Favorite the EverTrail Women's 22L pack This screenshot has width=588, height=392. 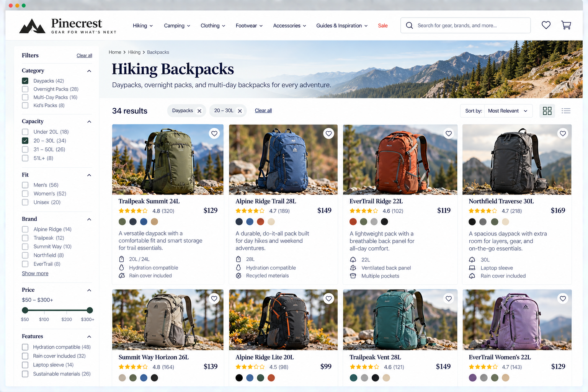click(563, 299)
